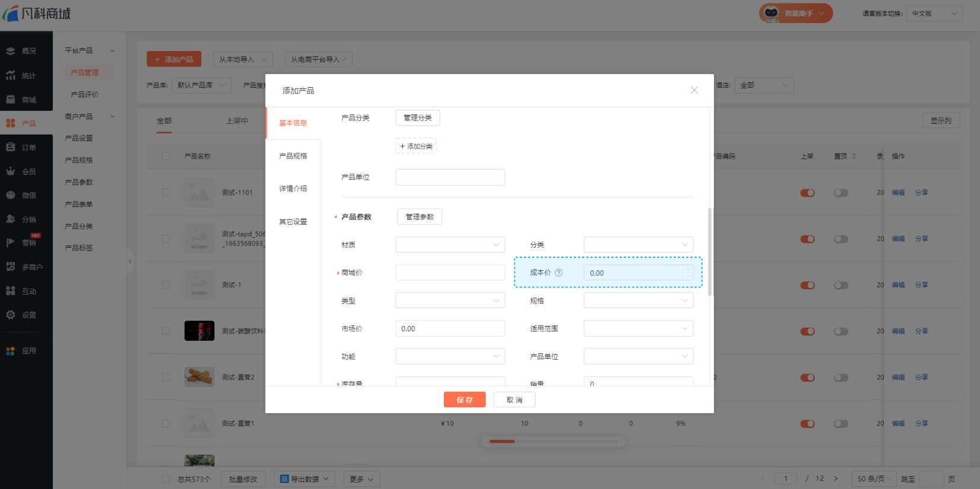Click the 添加产品 orange button
This screenshot has width=980, height=489.
point(174,59)
